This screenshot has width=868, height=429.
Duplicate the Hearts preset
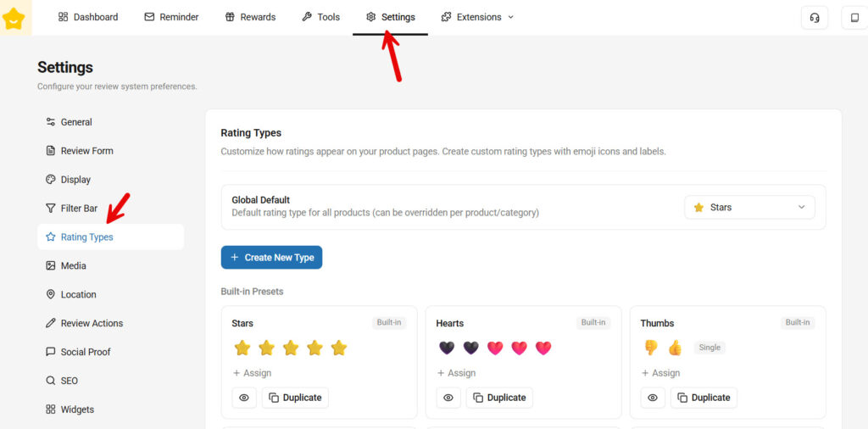pyautogui.click(x=499, y=398)
